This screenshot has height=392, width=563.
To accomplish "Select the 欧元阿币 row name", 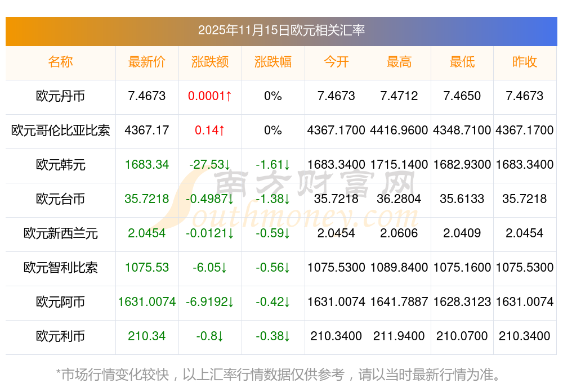I will [x=60, y=301].
